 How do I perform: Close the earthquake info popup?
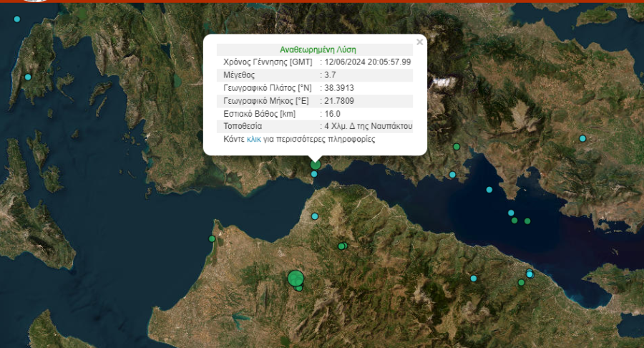point(419,42)
